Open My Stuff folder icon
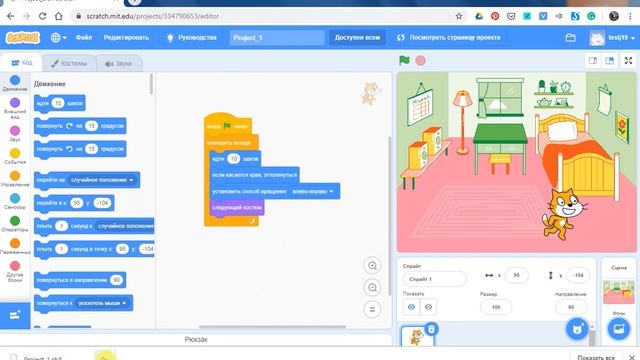 tap(571, 38)
